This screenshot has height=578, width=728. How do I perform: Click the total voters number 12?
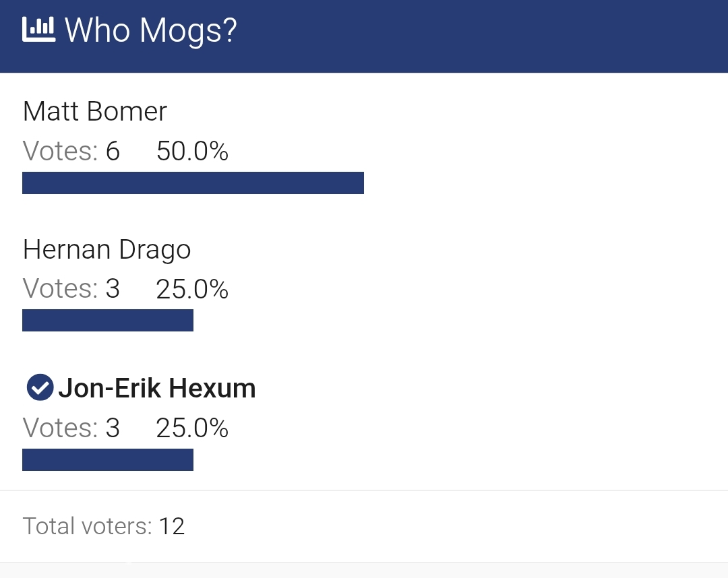point(172,526)
